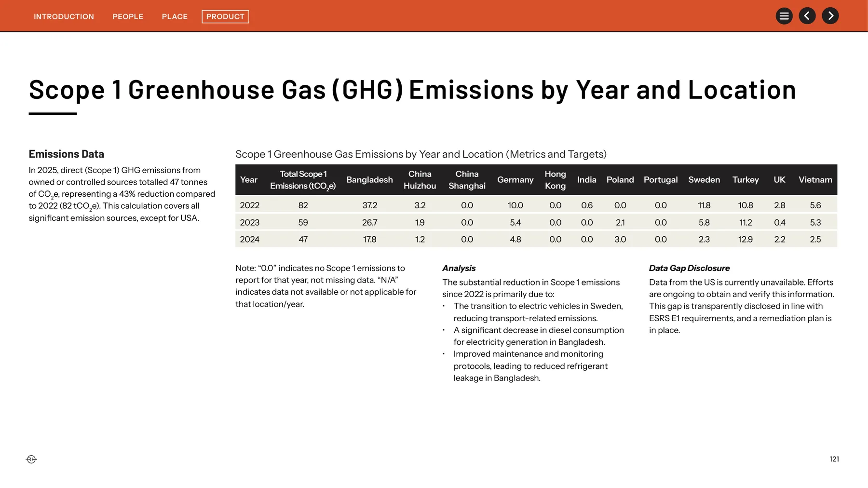Click Germany value "4.8"
This screenshot has height=488, width=868.
tap(515, 240)
